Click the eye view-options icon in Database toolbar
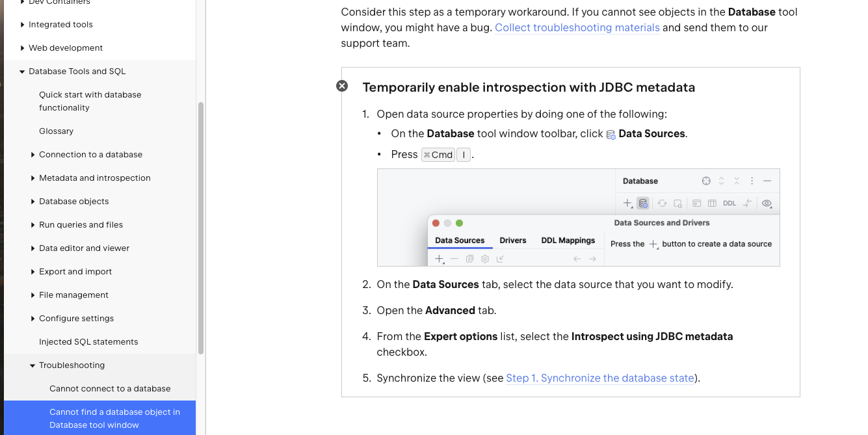The height and width of the screenshot is (435, 868). pos(767,203)
